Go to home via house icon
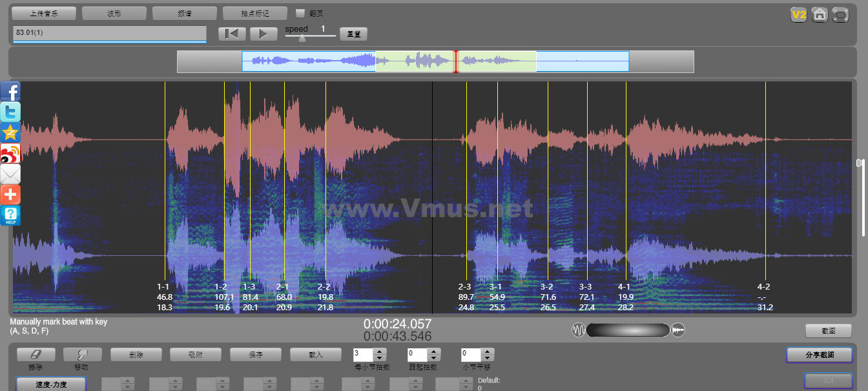 coord(820,14)
